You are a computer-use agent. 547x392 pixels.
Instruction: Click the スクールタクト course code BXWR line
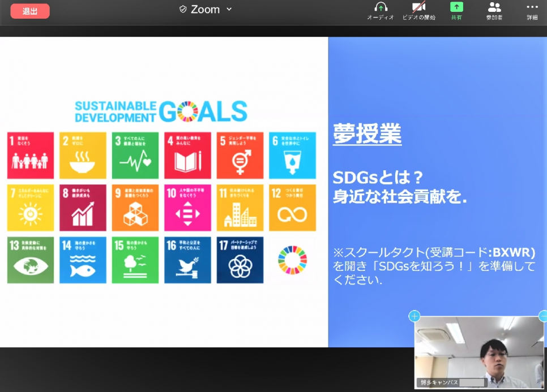(x=434, y=252)
